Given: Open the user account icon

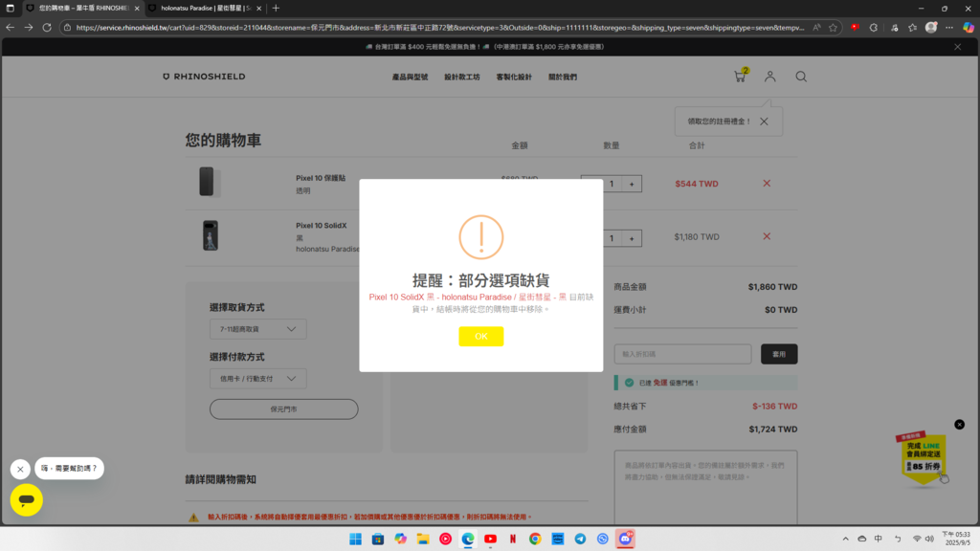Looking at the screenshot, I should click(770, 77).
